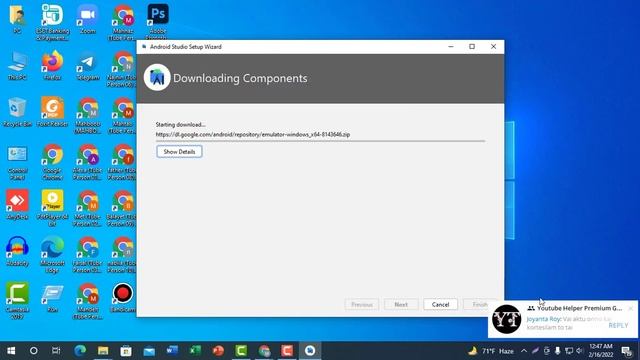Screen dimensions: 640x360
Task: Select the Firefox desktop icon
Action: click(x=52, y=65)
